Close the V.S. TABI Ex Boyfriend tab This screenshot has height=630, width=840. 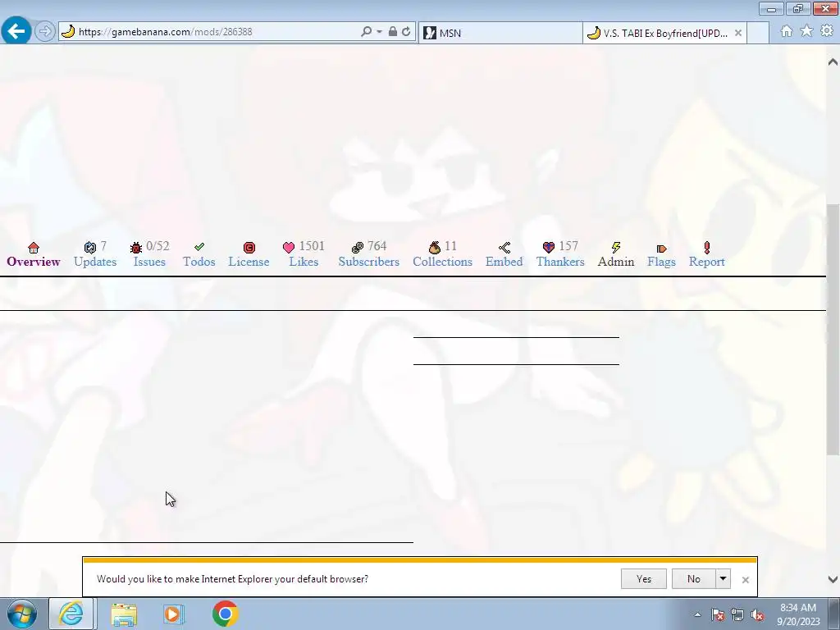pyautogui.click(x=738, y=33)
